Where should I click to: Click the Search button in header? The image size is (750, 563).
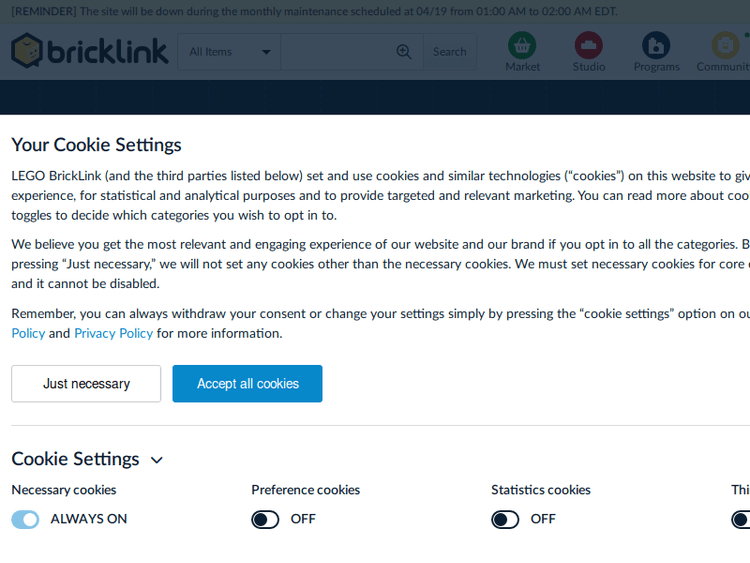pyautogui.click(x=449, y=52)
